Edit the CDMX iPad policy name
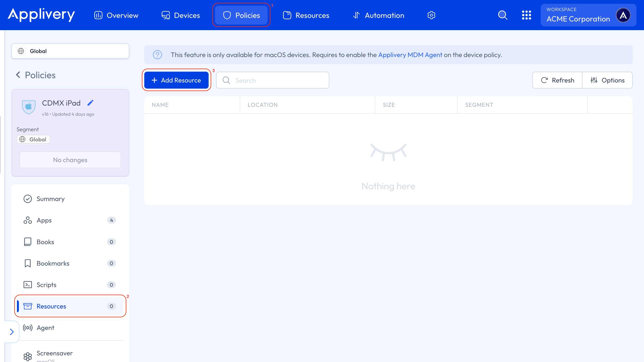 [x=91, y=103]
